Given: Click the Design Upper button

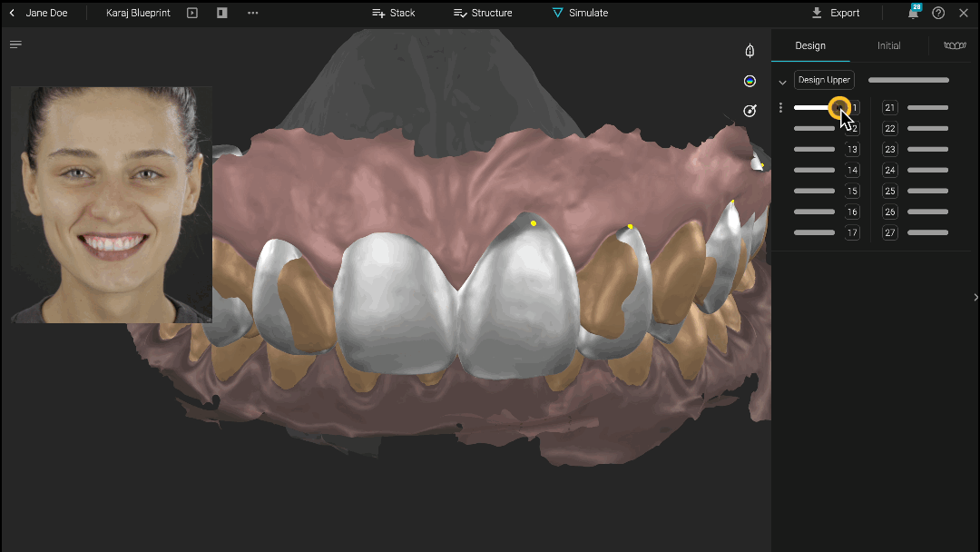Looking at the screenshot, I should (824, 80).
